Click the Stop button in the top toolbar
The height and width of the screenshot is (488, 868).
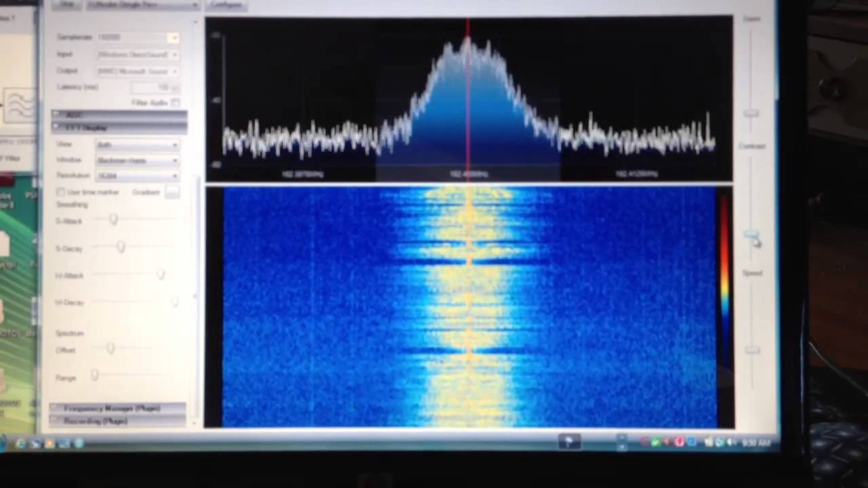tap(67, 4)
